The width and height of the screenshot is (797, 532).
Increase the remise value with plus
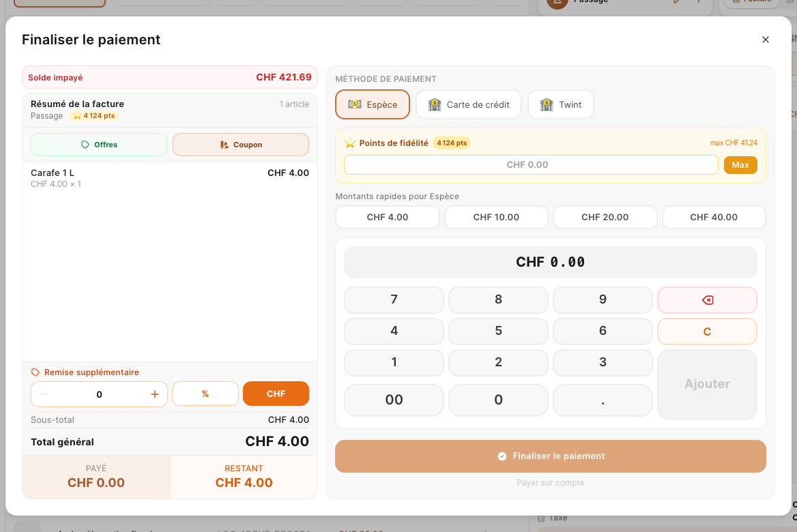[x=154, y=394]
